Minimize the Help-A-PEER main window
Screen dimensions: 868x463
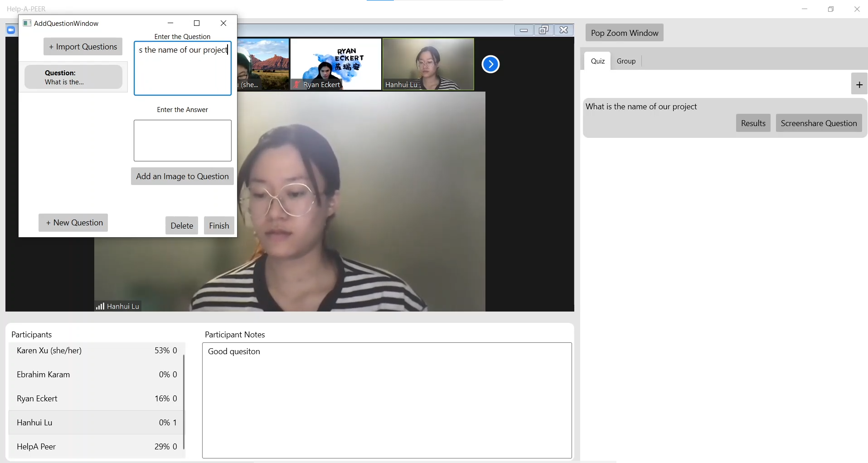(x=805, y=9)
